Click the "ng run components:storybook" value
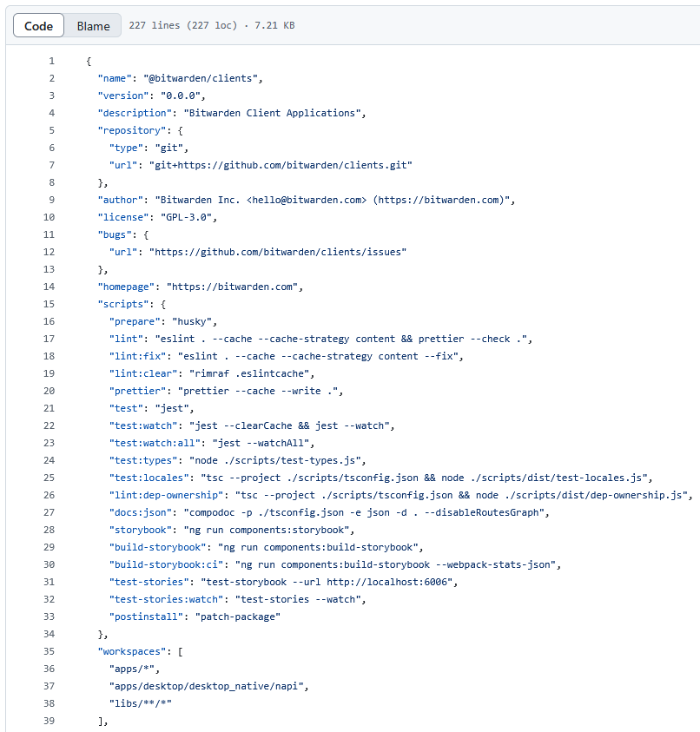700x732 pixels. [x=266, y=530]
